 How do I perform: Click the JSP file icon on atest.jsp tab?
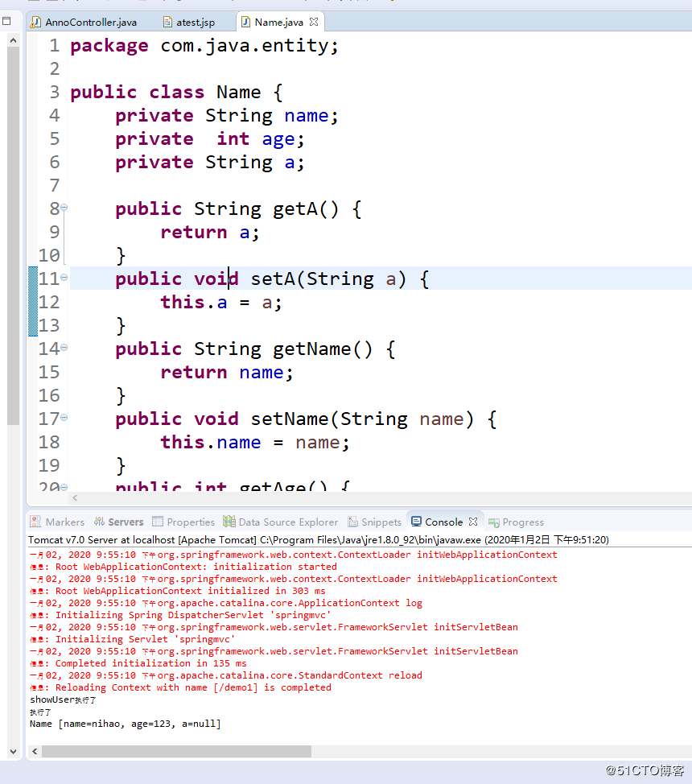(168, 22)
